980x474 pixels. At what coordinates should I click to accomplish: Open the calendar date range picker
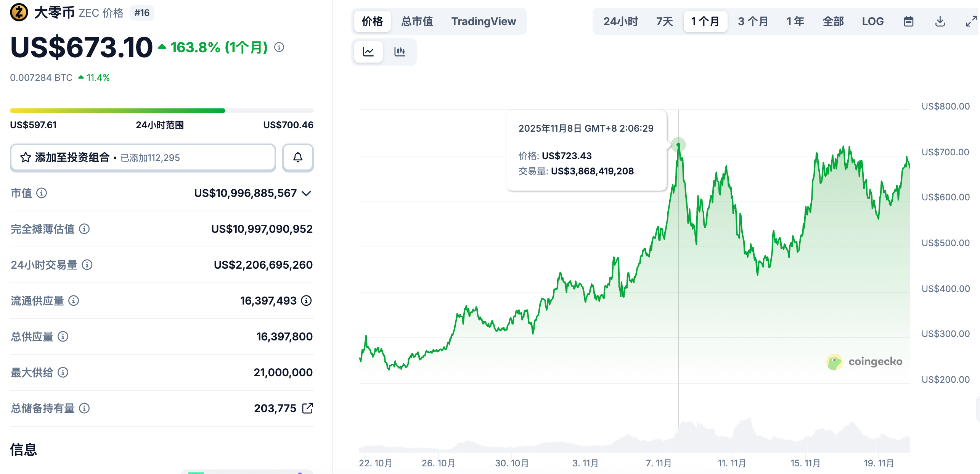click(x=908, y=21)
